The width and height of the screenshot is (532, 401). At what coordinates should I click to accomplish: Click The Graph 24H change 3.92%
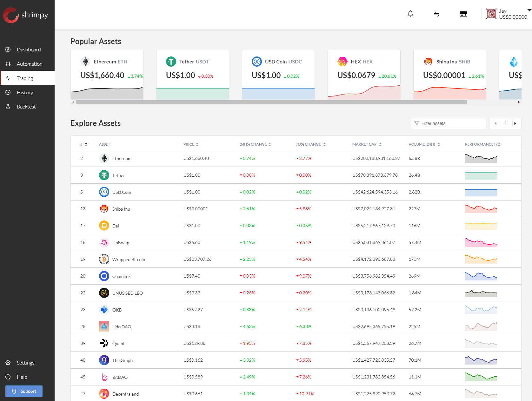[x=247, y=360]
